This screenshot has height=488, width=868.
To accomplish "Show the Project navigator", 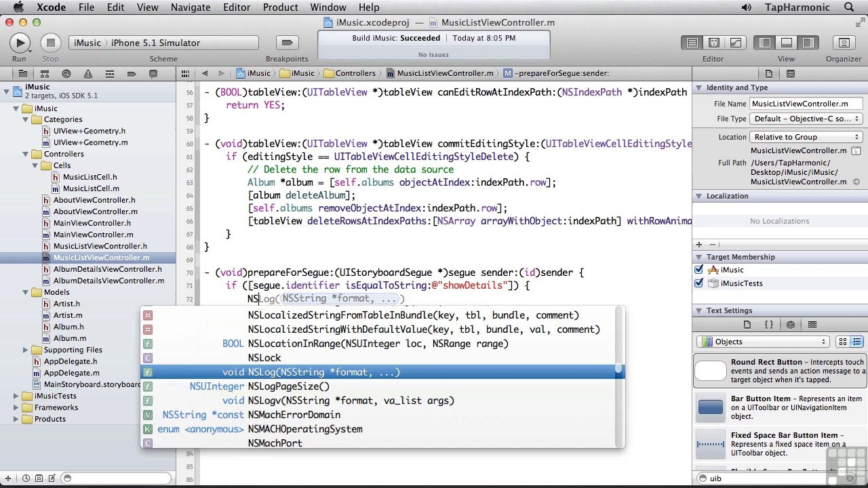I will 22,73.
